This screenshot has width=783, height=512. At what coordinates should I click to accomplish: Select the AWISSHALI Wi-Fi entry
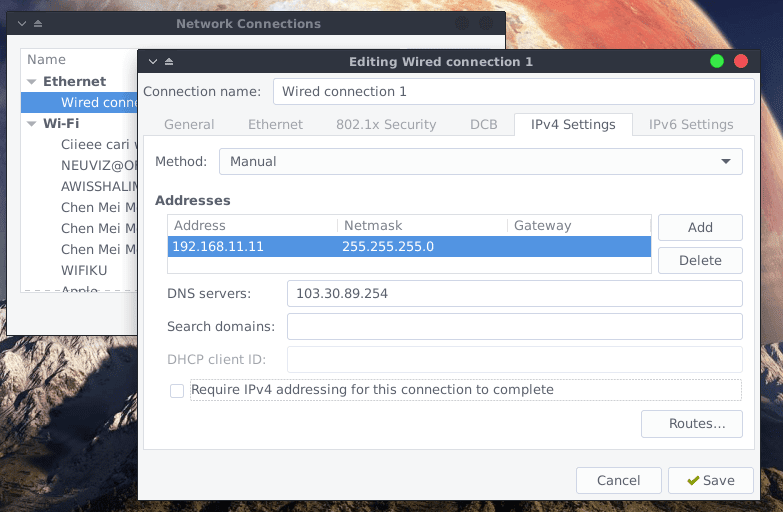pyautogui.click(x=79, y=186)
